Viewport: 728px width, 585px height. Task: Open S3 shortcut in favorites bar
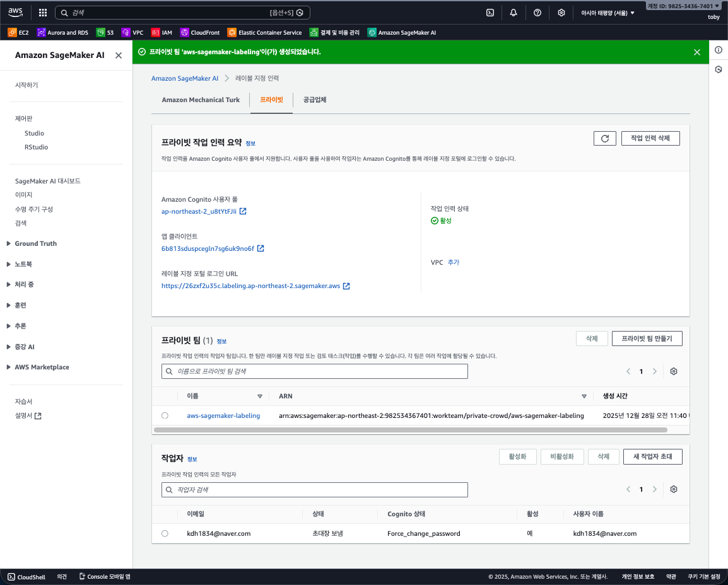(105, 33)
